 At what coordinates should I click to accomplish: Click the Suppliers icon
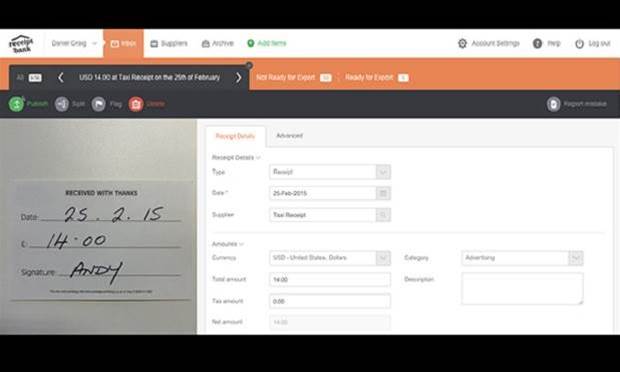coord(154,43)
